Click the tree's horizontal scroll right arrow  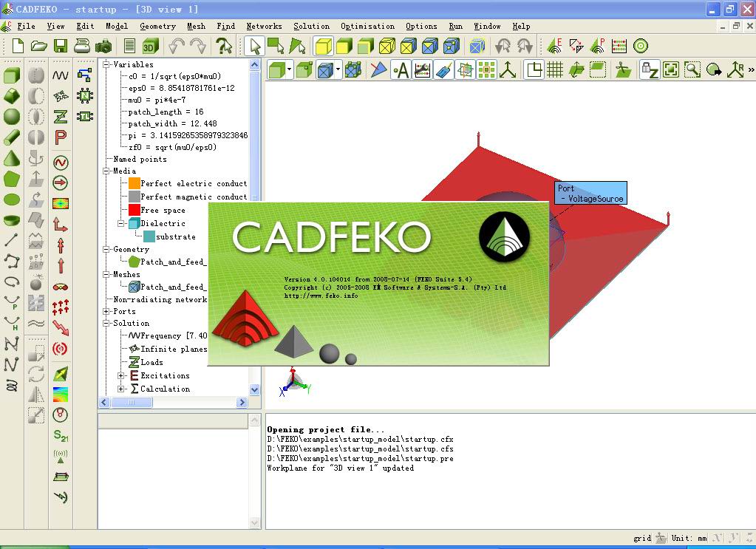tap(242, 402)
